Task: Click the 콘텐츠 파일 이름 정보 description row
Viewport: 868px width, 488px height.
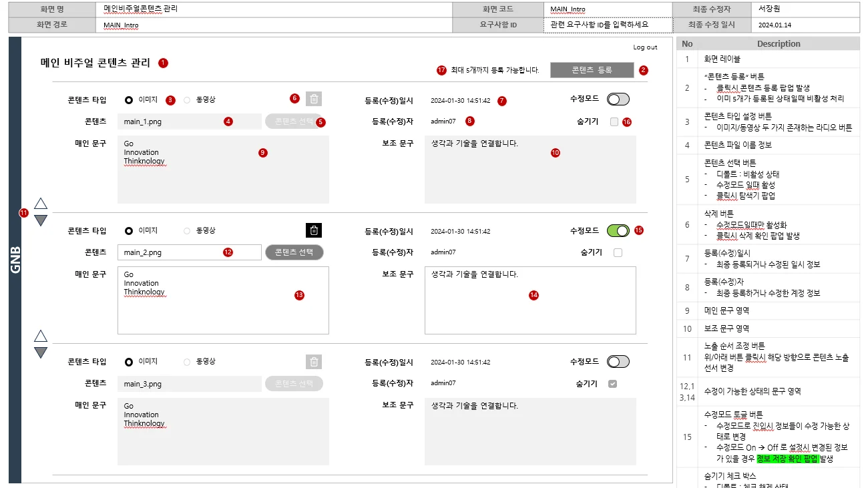Action: 769,145
